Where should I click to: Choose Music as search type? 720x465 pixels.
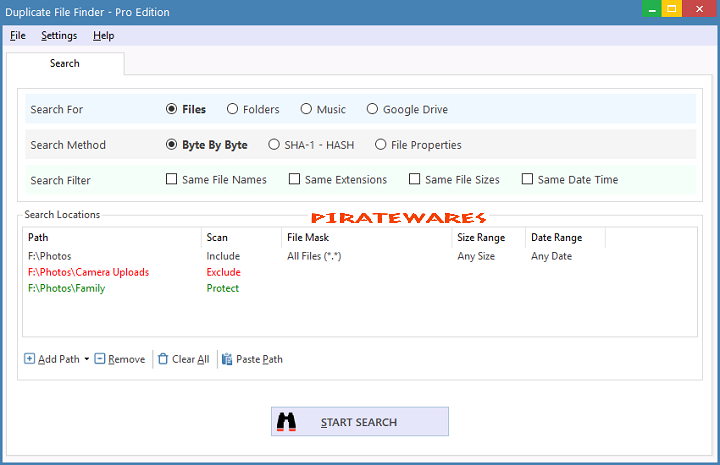pyautogui.click(x=306, y=109)
